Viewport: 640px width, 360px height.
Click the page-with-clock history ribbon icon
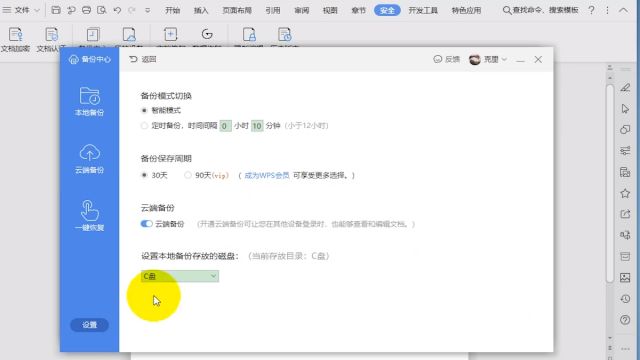[x=284, y=35]
